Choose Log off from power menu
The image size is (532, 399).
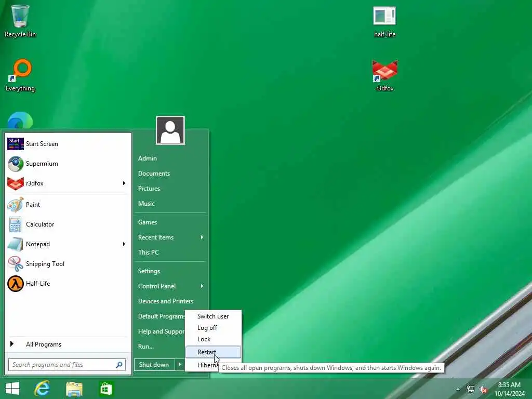tap(213, 328)
